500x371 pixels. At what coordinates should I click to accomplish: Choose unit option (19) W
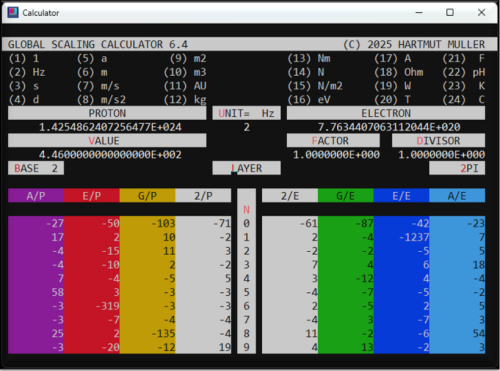pyautogui.click(x=393, y=86)
